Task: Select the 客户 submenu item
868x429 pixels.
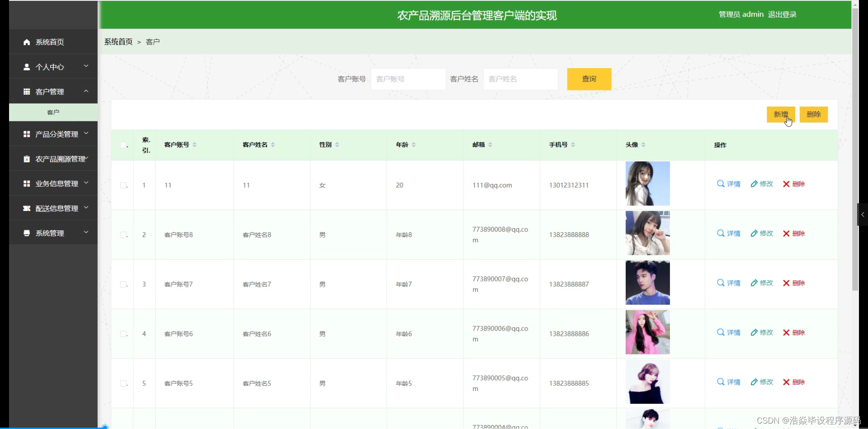Action: pos(53,112)
